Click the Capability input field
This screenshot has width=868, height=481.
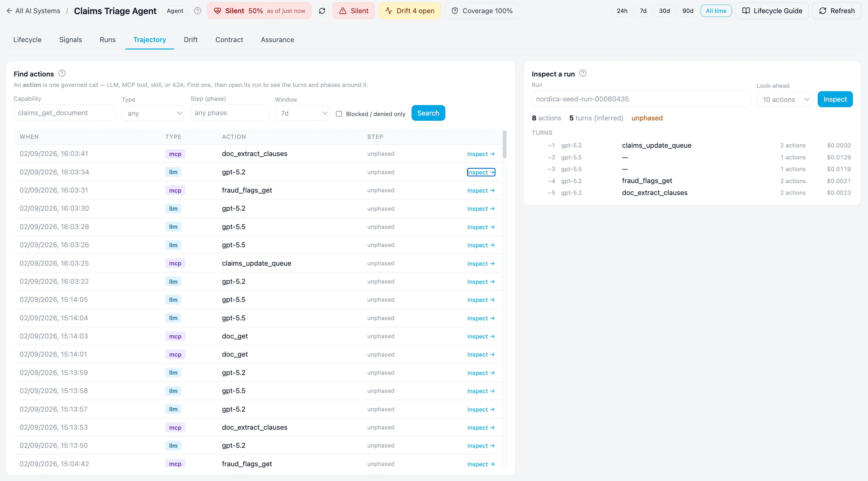click(65, 113)
